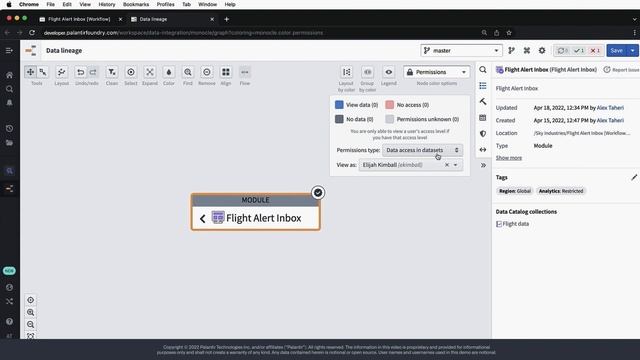Undo the last graph action
Image resolution: width=640 pixels, height=360 pixels.
coord(80,72)
